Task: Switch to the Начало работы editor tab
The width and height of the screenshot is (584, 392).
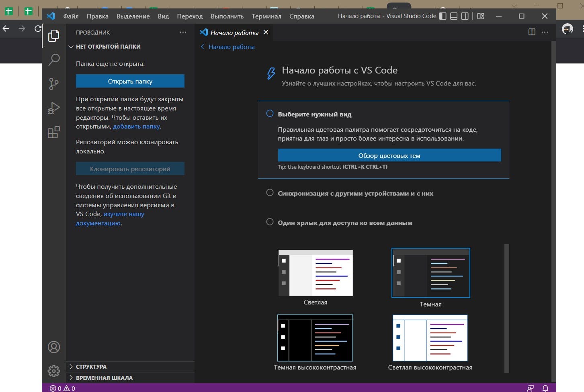Action: click(234, 33)
